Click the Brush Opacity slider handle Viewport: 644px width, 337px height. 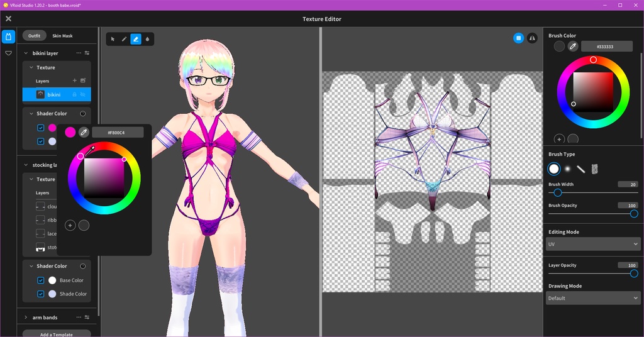(x=634, y=213)
